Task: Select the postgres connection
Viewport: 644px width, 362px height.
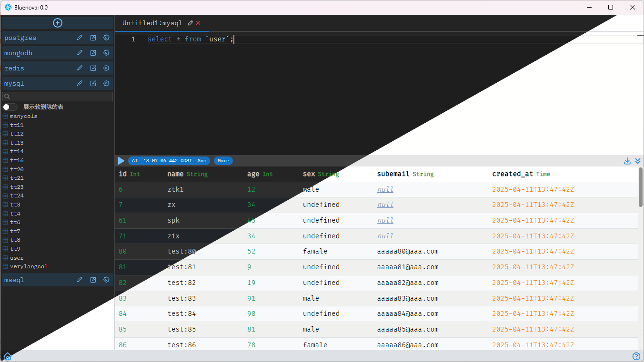Action: (x=20, y=38)
